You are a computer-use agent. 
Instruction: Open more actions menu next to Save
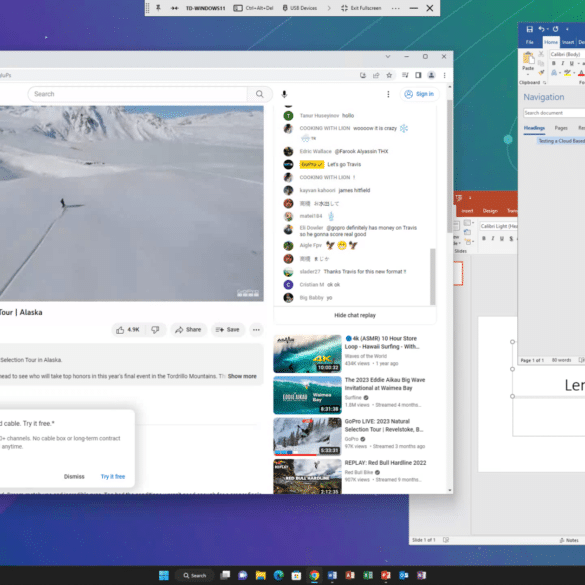[256, 330]
